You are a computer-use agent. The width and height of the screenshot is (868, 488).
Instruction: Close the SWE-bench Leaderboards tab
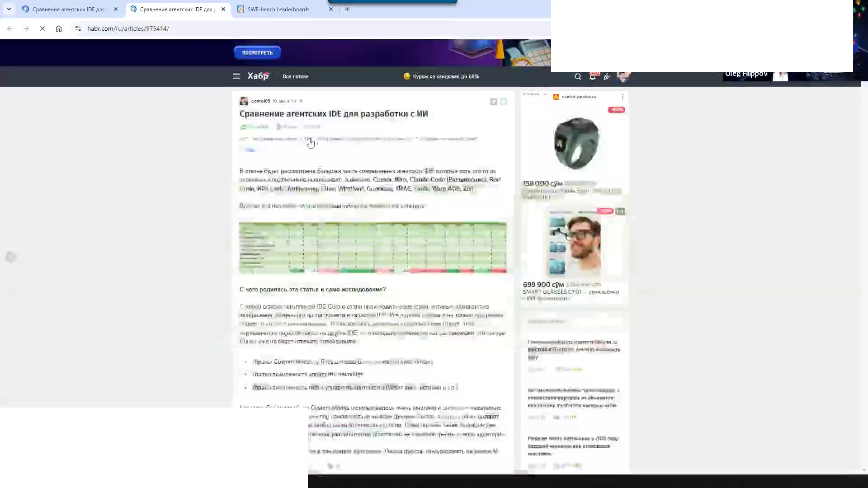pyautogui.click(x=331, y=9)
